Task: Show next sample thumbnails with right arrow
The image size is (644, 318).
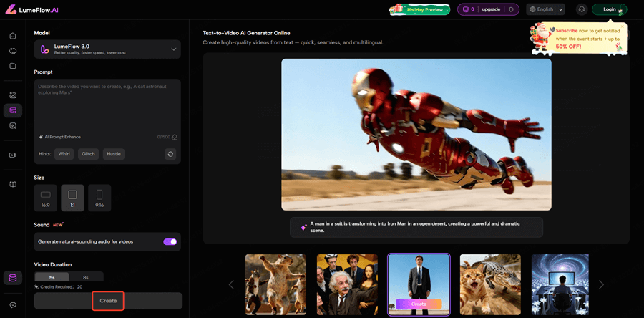Action: (x=601, y=284)
